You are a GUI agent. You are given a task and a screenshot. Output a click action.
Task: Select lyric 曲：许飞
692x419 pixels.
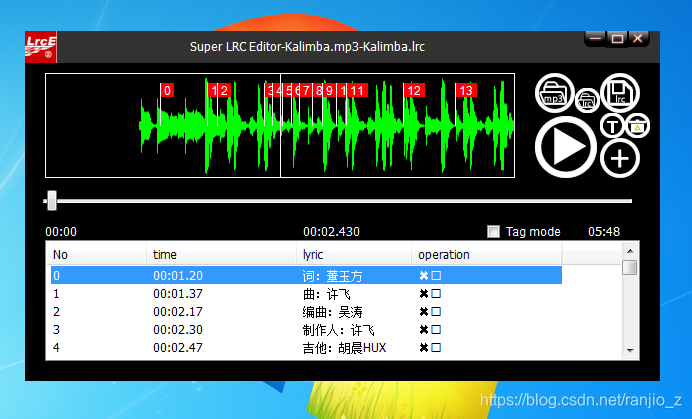point(327,294)
